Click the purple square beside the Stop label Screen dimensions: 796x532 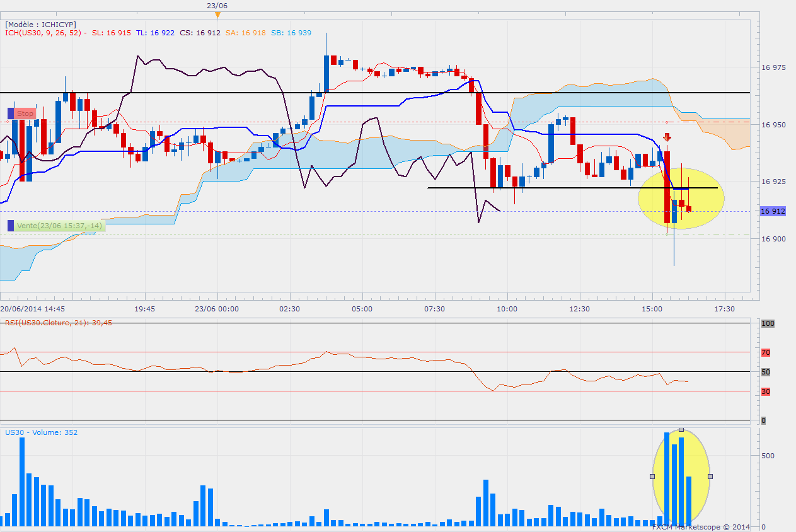point(10,113)
